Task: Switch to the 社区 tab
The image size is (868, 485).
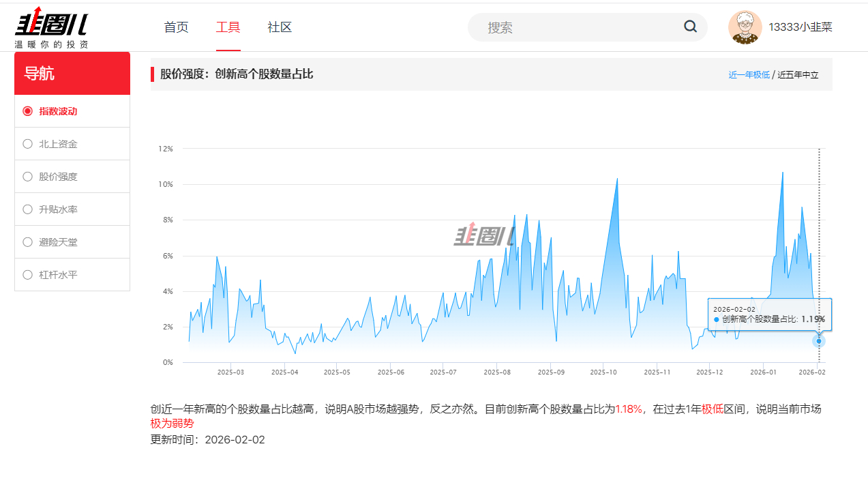Action: (x=280, y=27)
